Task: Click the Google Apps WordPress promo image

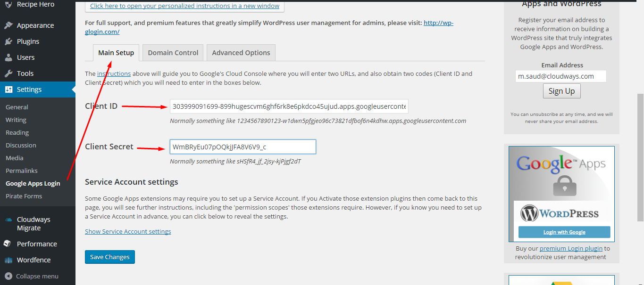Action: [561, 194]
